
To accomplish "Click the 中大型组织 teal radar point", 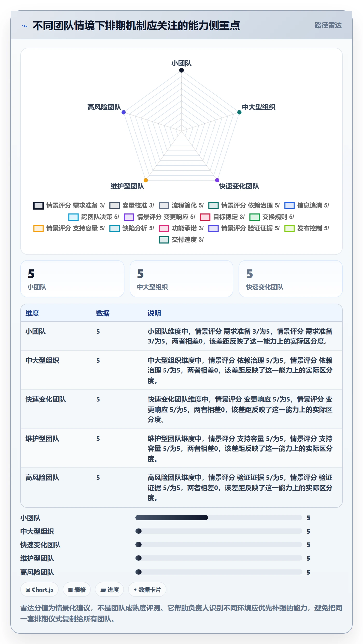I will point(239,112).
